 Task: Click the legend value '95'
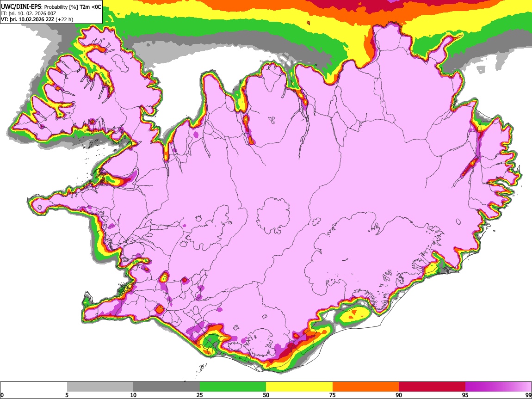point(465,395)
